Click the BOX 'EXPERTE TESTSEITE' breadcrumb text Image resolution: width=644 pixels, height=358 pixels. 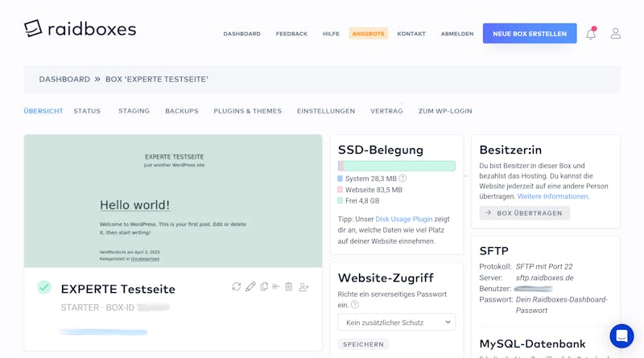(157, 79)
